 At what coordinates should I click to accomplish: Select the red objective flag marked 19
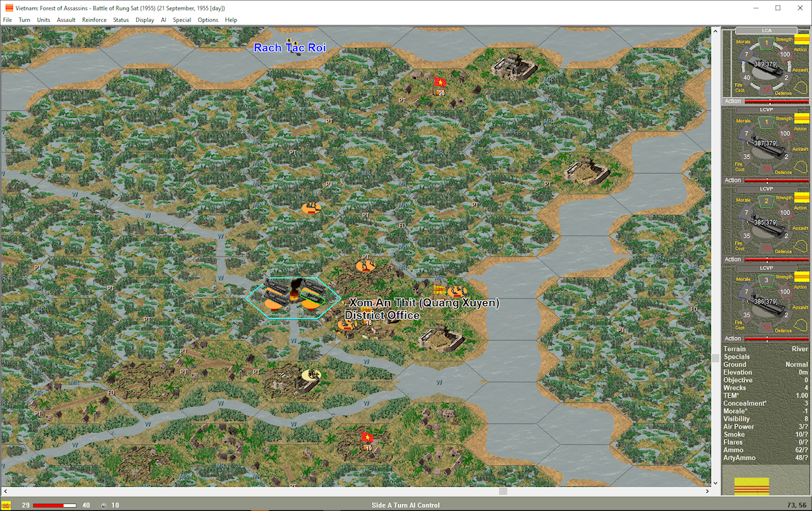point(367,437)
